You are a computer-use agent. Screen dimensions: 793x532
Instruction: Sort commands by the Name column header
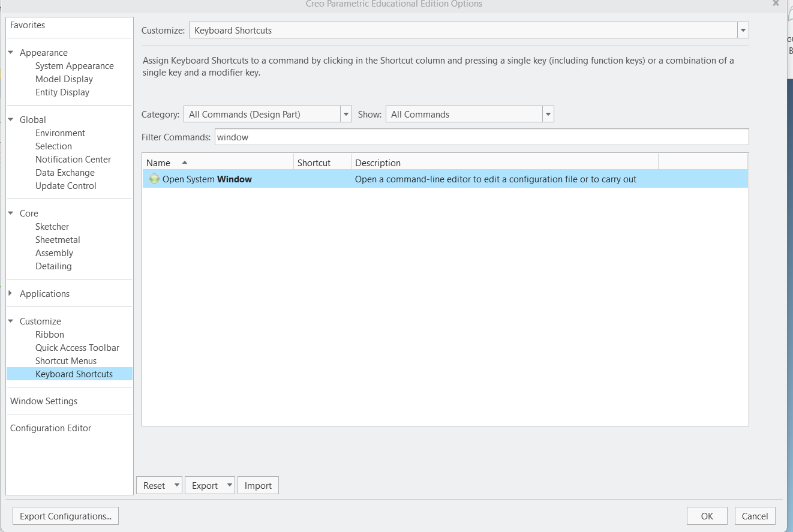[159, 163]
